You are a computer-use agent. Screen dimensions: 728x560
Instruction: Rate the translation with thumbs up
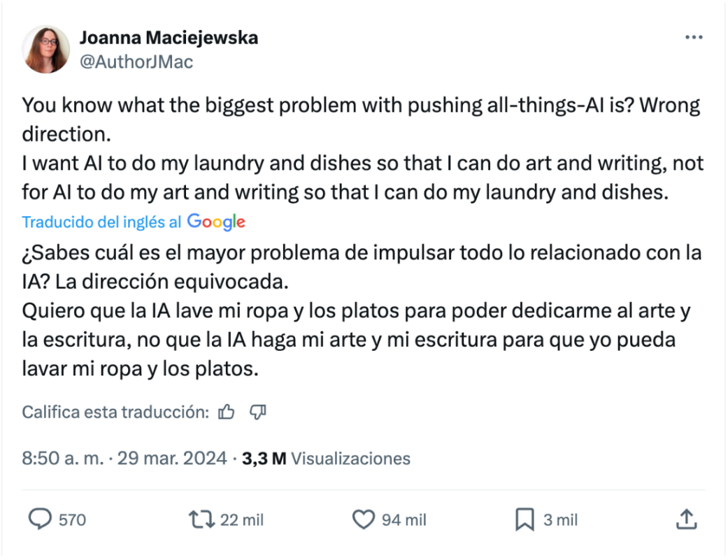(226, 412)
